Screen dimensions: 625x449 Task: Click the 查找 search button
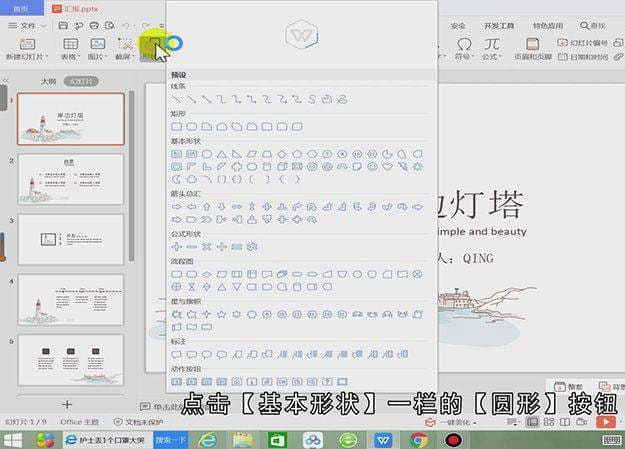click(593, 26)
